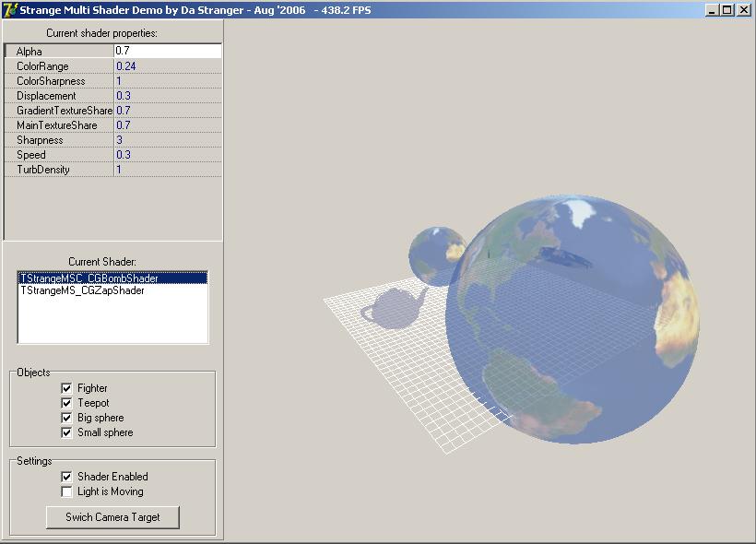The image size is (756, 544).
Task: Toggle the Teepot checkbox
Action: [x=66, y=403]
